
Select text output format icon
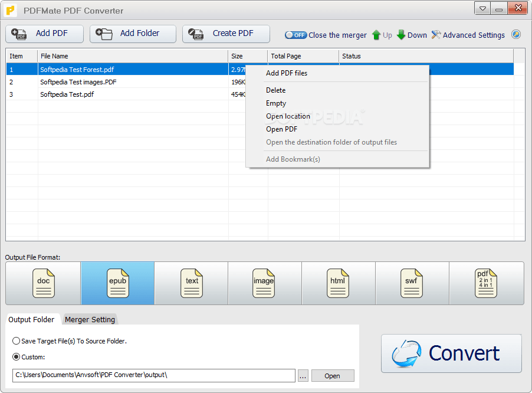pyautogui.click(x=191, y=283)
